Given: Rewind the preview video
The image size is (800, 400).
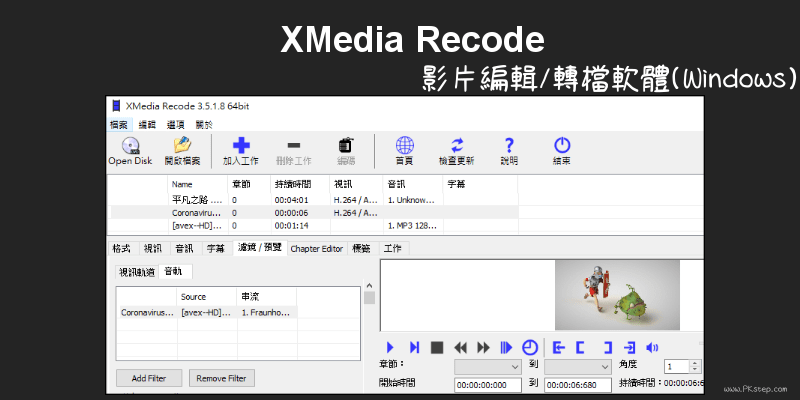Looking at the screenshot, I should (460, 348).
